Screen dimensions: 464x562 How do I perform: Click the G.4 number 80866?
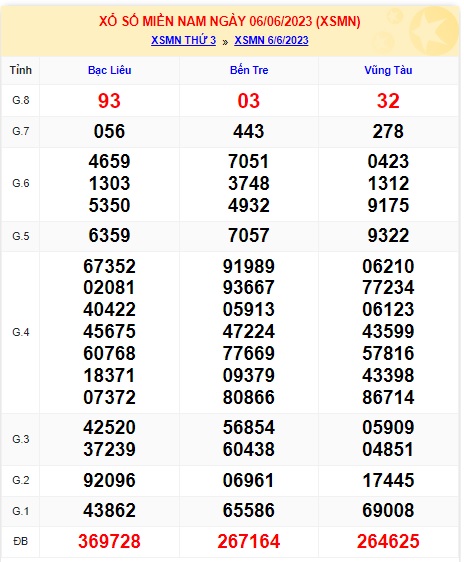(249, 397)
